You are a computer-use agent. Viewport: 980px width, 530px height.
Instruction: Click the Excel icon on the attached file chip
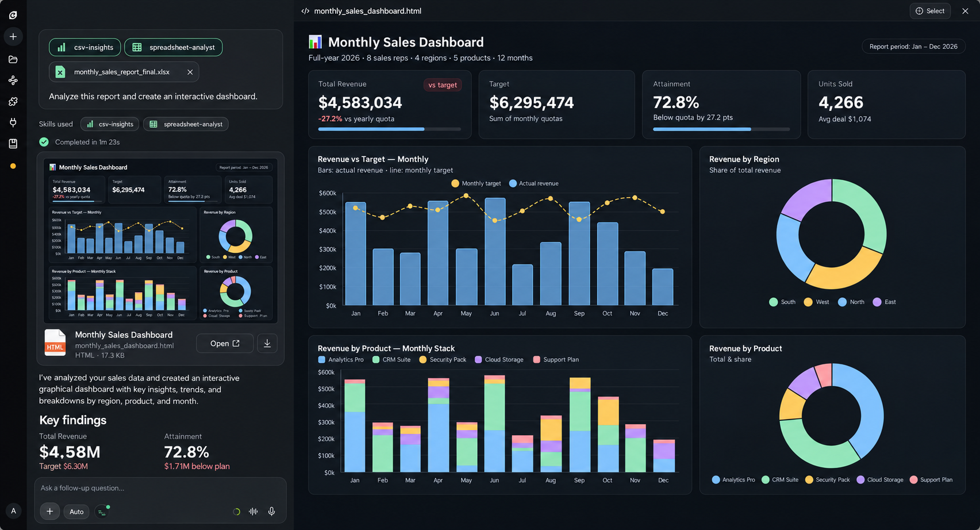(x=60, y=72)
